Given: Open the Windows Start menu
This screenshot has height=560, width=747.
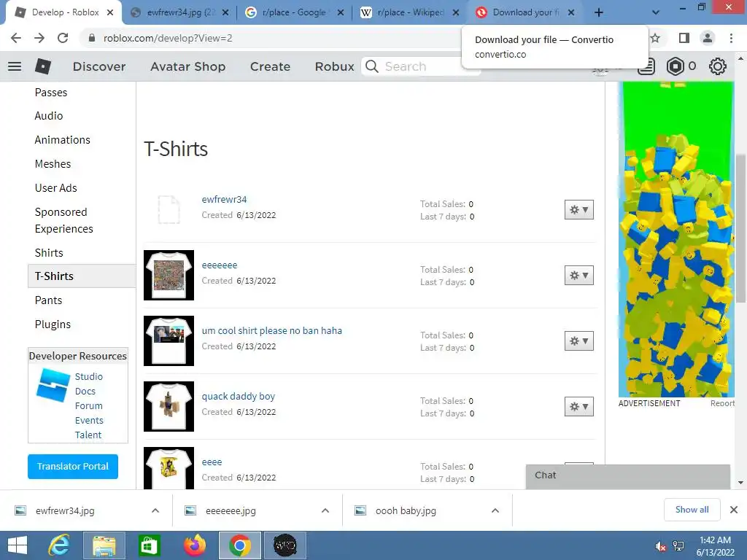Looking at the screenshot, I should [18, 545].
